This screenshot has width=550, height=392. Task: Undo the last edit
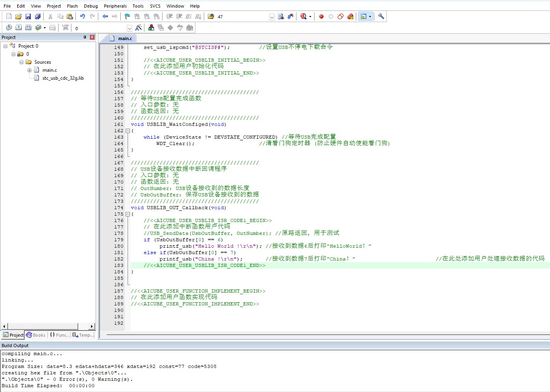83,16
